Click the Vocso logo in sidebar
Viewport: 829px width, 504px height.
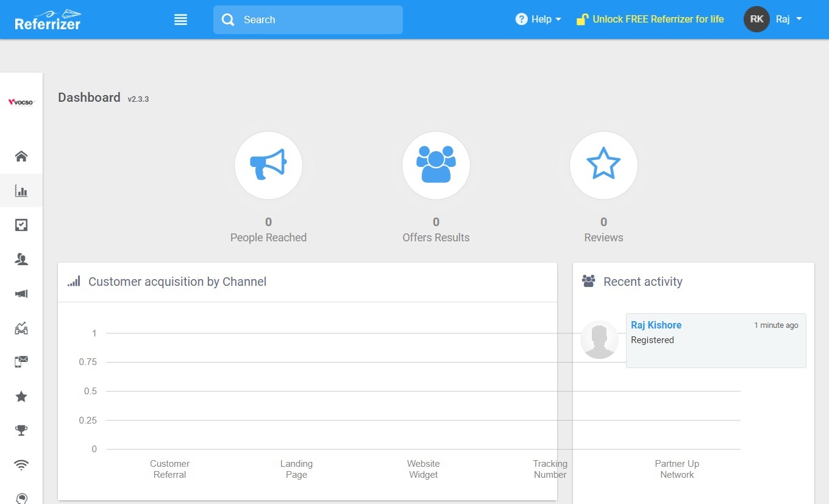[21, 102]
